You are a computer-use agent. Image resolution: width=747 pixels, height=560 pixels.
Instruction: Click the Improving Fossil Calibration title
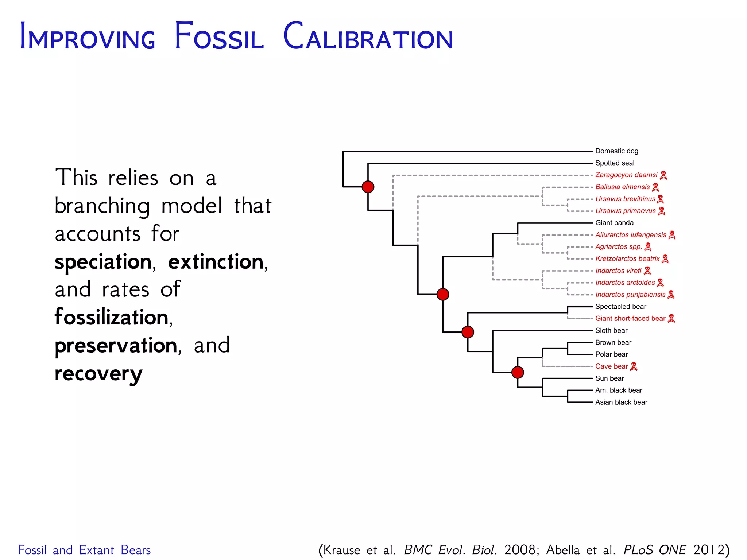(x=236, y=36)
